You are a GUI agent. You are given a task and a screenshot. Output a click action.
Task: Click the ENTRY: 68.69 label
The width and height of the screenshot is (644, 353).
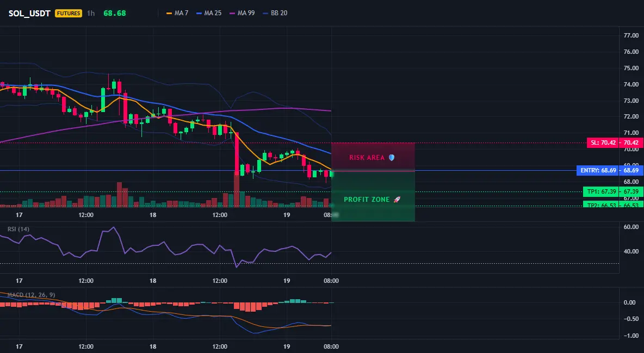point(598,170)
